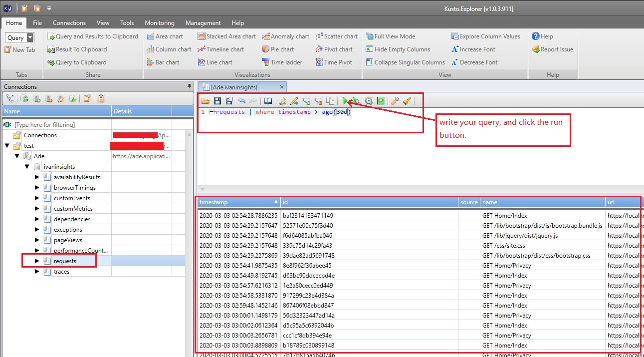Click the remove connection icon in Connections toolbar
Viewport: 644px width, 357px height.
pyautogui.click(x=48, y=98)
